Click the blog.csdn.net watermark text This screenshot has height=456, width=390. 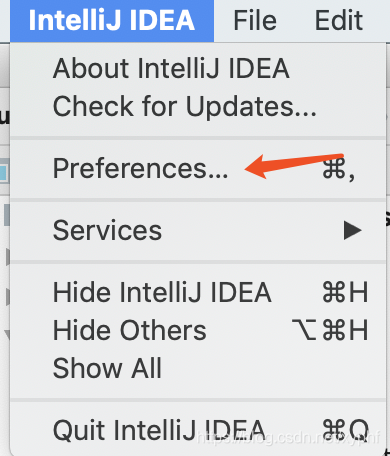[x=289, y=437]
